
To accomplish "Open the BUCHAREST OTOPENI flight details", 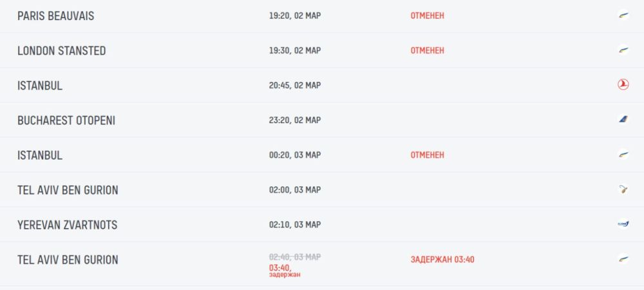I will 66,120.
